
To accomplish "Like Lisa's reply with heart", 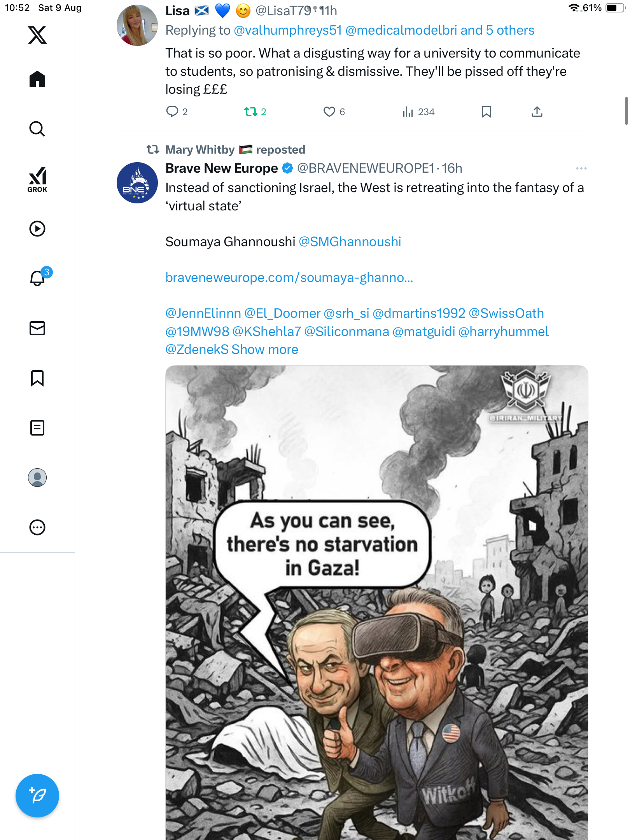I will point(329,112).
